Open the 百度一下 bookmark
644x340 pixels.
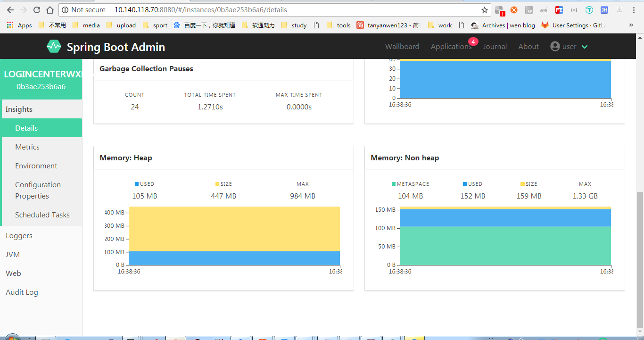[204, 25]
